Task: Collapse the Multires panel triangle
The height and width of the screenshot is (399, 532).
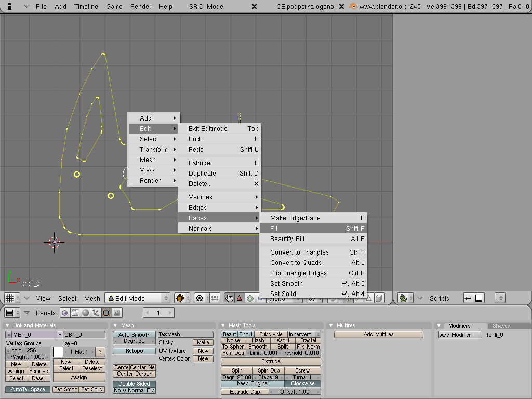Action: point(331,325)
